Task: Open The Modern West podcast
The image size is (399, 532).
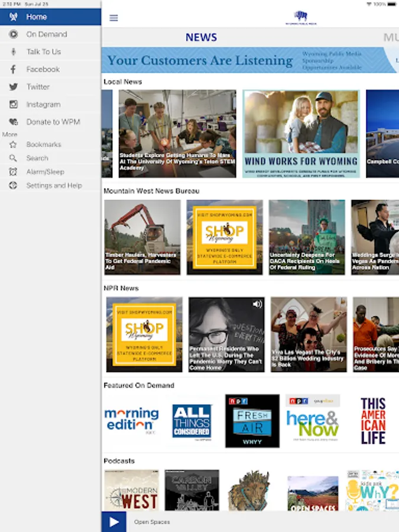Action: [x=132, y=490]
